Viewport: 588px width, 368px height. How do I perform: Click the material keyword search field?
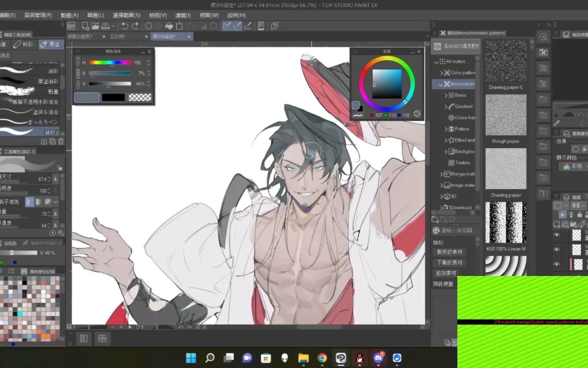[x=458, y=231]
